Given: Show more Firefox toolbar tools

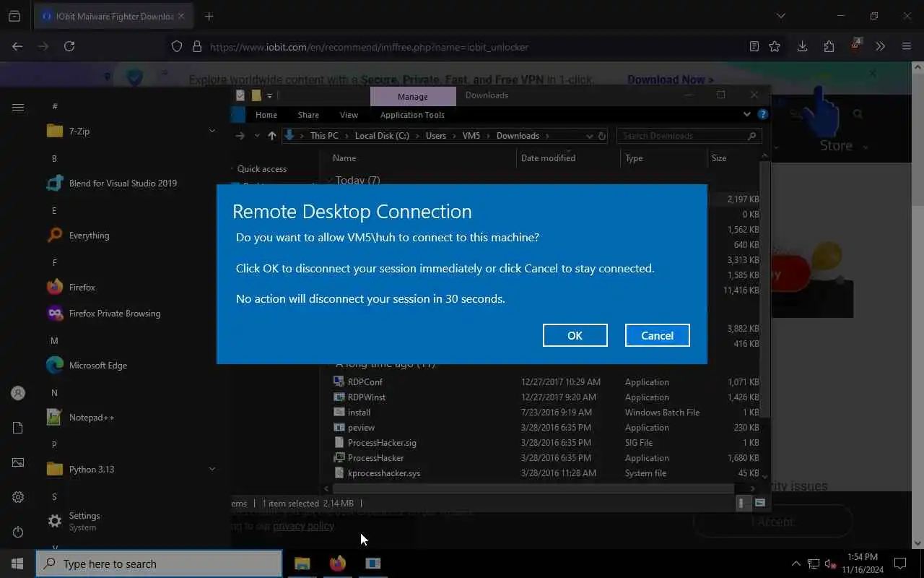Looking at the screenshot, I should coord(880,46).
